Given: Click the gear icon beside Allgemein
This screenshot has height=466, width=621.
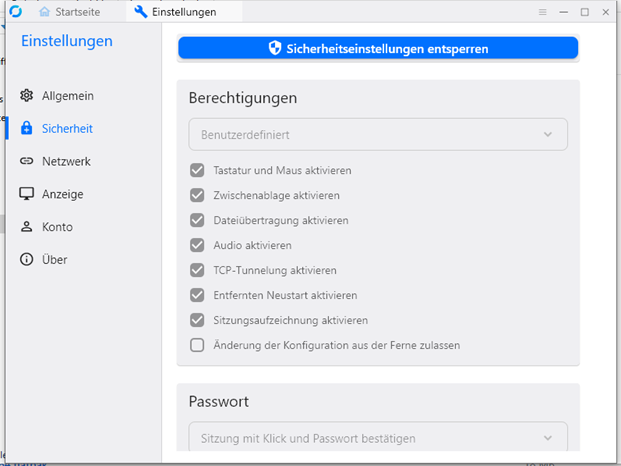Looking at the screenshot, I should pyautogui.click(x=27, y=96).
